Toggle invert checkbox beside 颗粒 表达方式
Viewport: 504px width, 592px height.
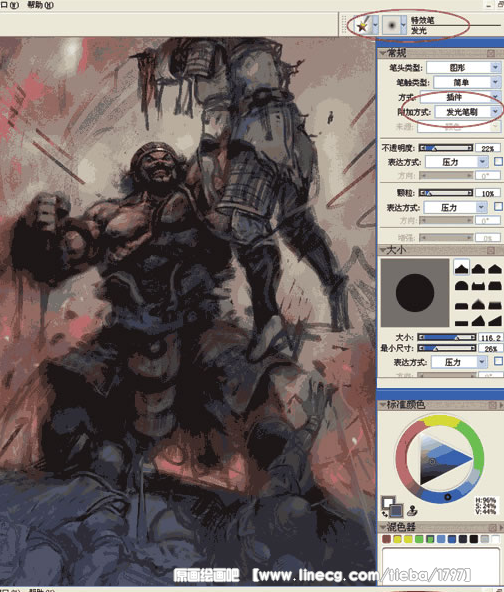click(498, 207)
